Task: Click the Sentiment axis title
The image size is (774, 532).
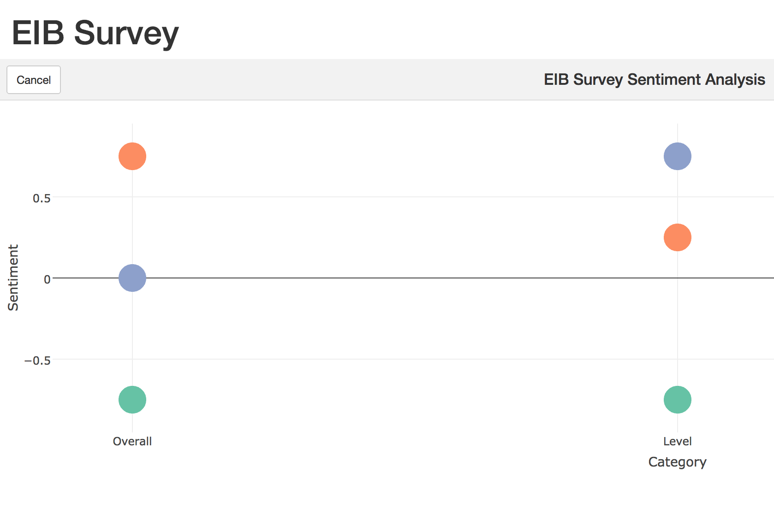Action: coord(13,278)
